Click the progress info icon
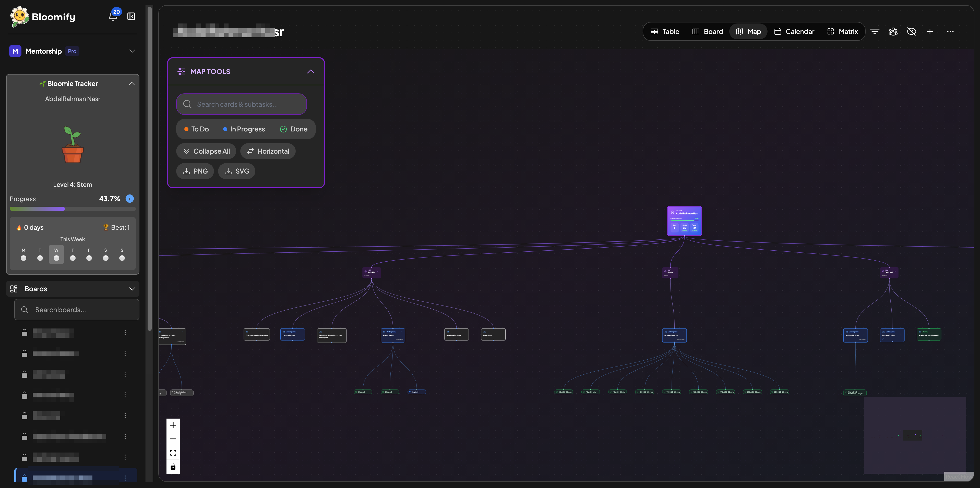This screenshot has width=980, height=488. [x=130, y=199]
